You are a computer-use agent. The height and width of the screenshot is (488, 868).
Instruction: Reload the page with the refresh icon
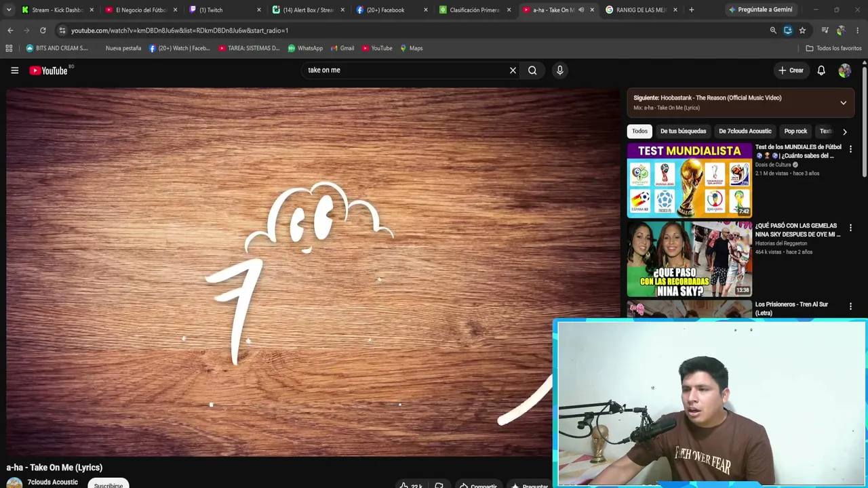click(x=43, y=30)
